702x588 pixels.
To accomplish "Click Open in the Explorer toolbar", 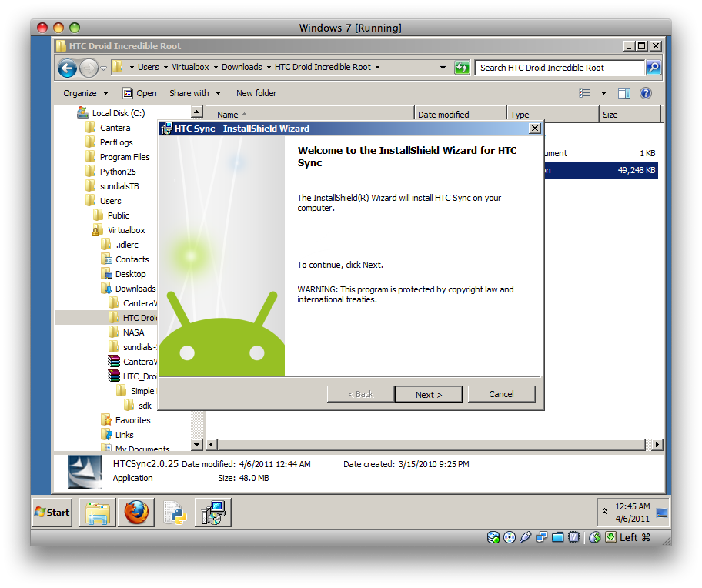I will tap(139, 93).
